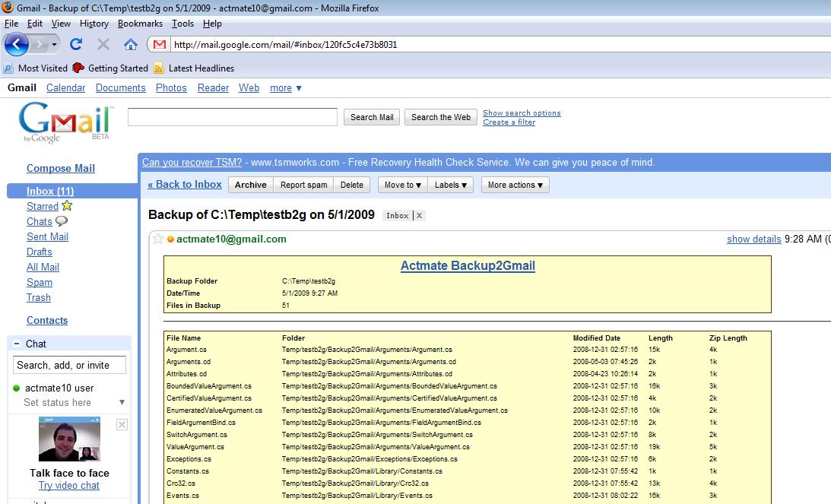This screenshot has width=831, height=504.
Task: Open the Actmate Backup2Gmail heading link
Action: [468, 265]
